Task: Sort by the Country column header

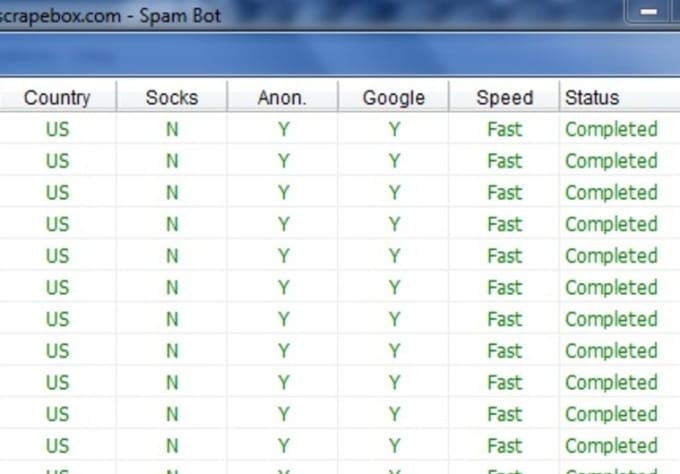Action: (57, 97)
